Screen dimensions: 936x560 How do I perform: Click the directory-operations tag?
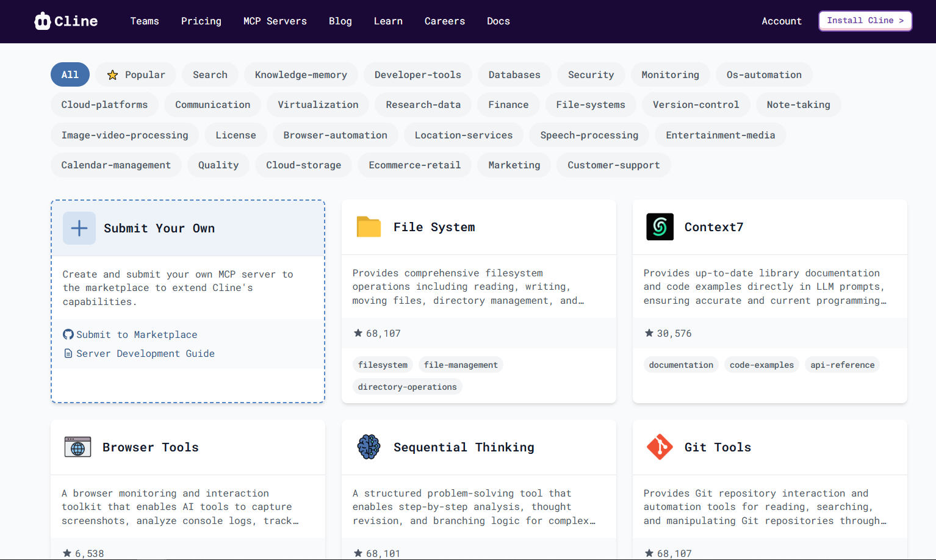pos(407,387)
